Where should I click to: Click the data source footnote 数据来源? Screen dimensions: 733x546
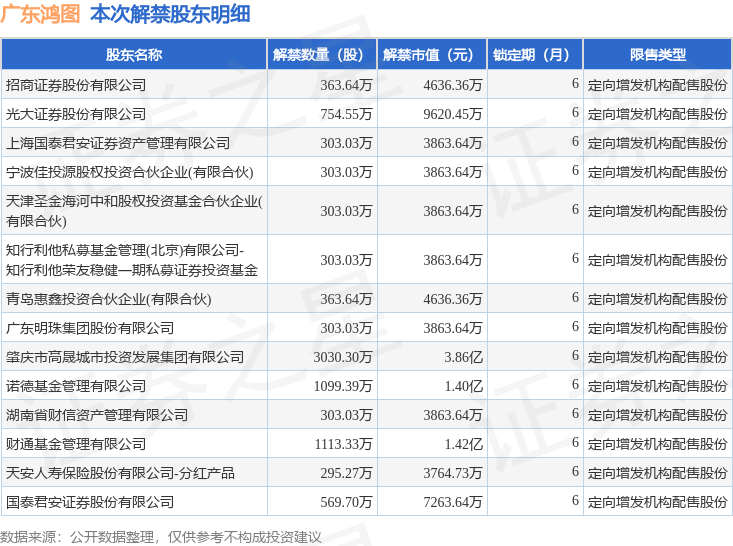pos(161,537)
